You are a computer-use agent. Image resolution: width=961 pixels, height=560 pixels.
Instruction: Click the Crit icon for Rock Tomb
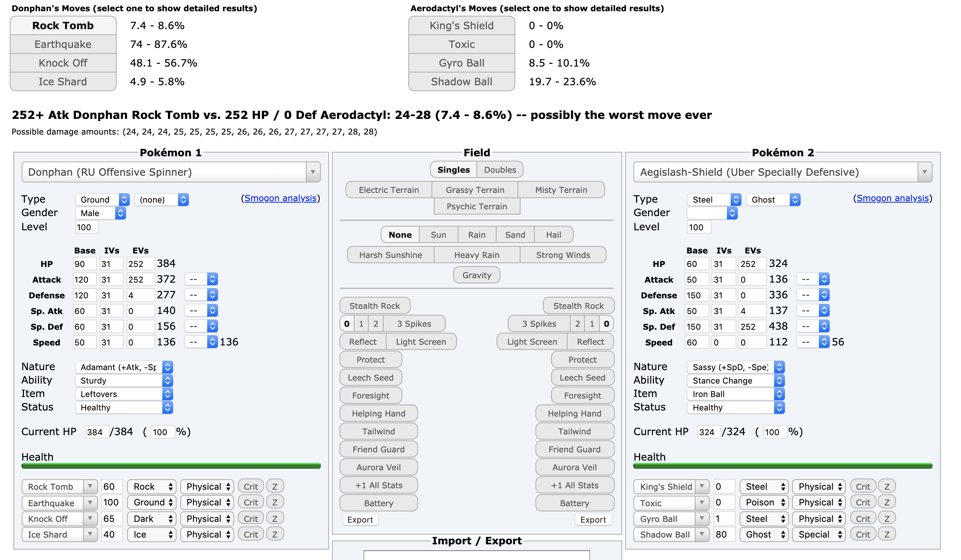[252, 487]
